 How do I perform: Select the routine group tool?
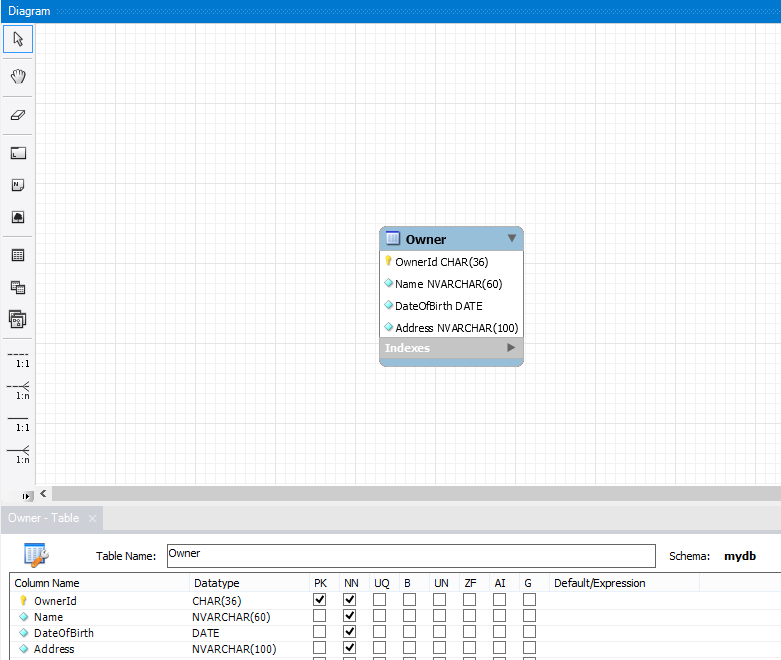tap(18, 319)
